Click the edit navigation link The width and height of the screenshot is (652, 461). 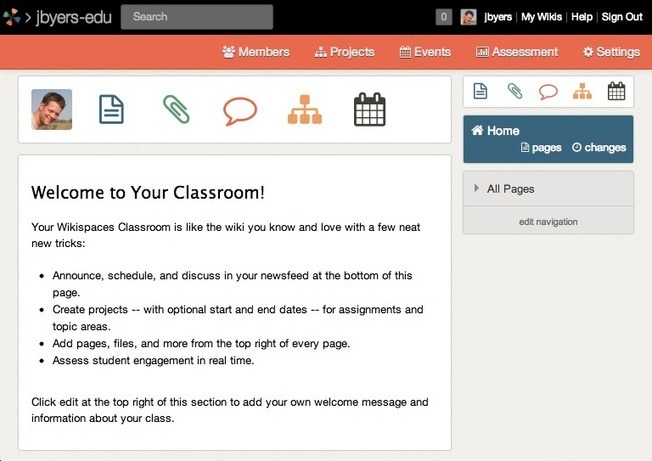click(548, 222)
